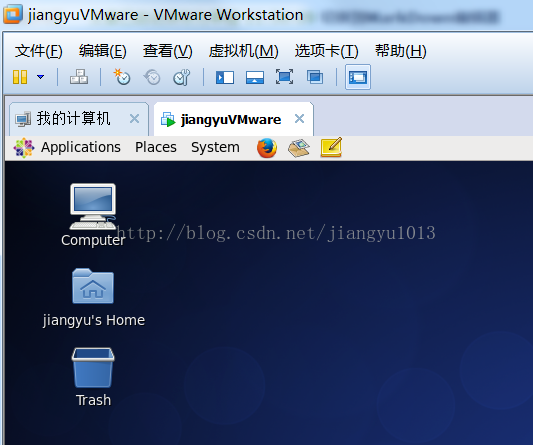Open the 编辑(E) menu
The image size is (533, 445).
103,51
